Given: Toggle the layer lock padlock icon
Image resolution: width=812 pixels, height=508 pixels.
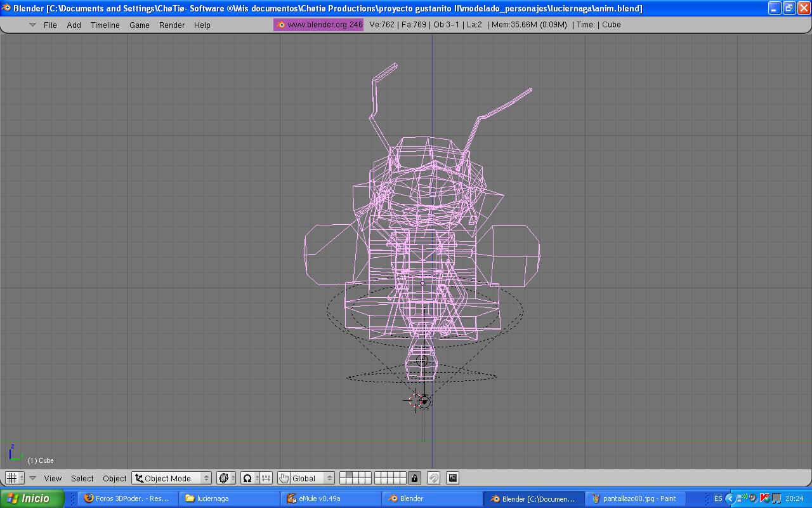Looking at the screenshot, I should pos(414,478).
